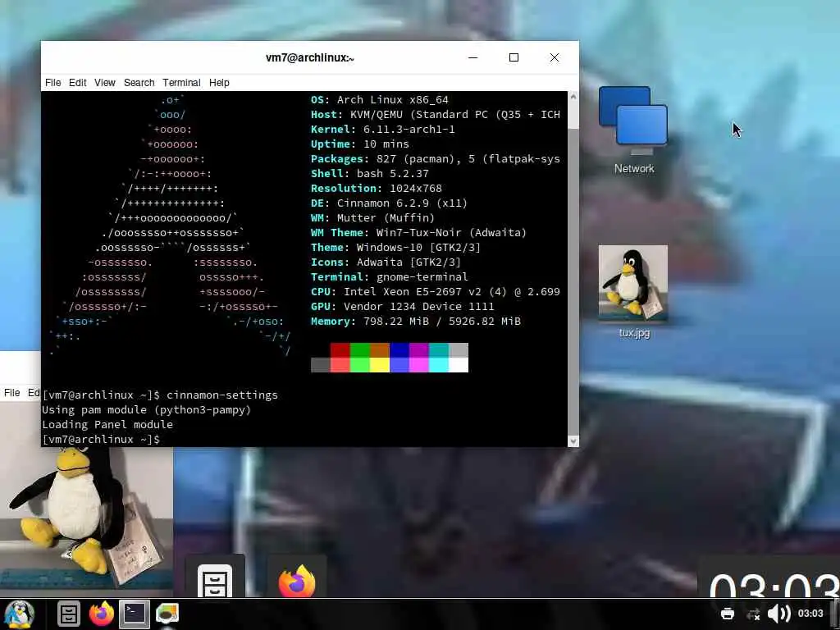Open the volume speaker tray icon
This screenshot has width=840, height=630.
[779, 614]
